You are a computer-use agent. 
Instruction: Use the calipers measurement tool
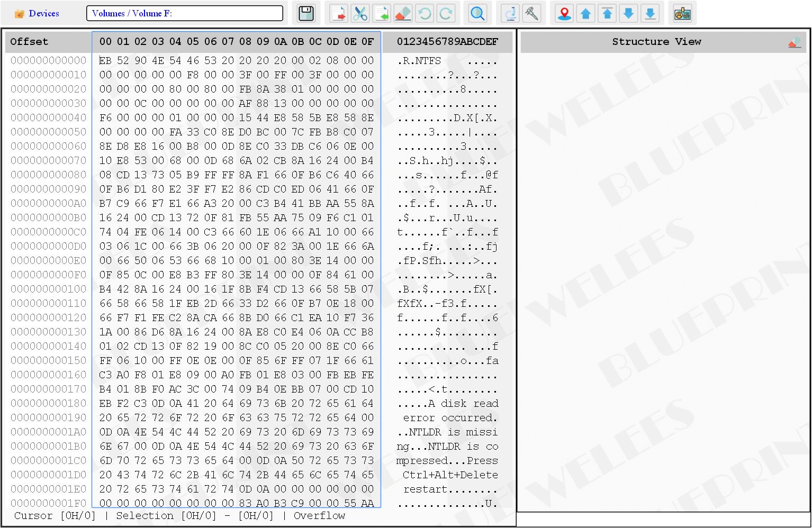[532, 13]
